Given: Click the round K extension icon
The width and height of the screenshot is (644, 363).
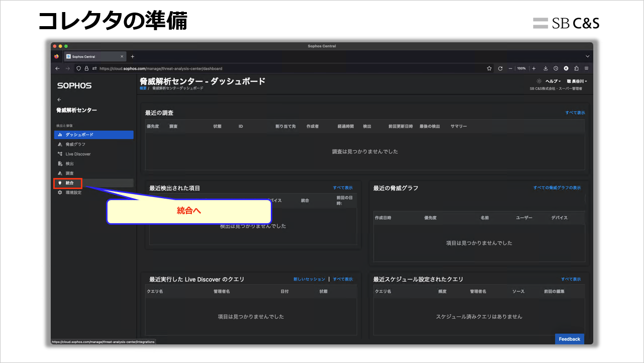Looking at the screenshot, I should (x=566, y=68).
